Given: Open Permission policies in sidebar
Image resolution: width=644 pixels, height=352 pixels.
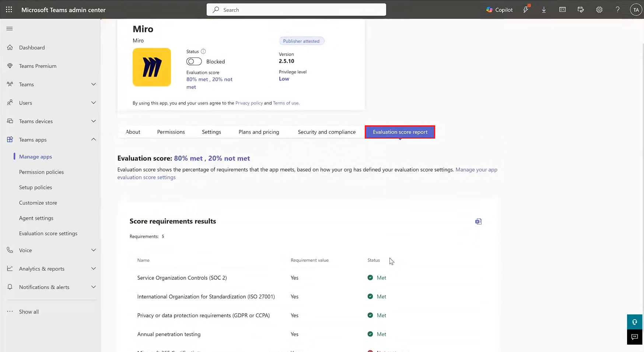Looking at the screenshot, I should point(41,172).
